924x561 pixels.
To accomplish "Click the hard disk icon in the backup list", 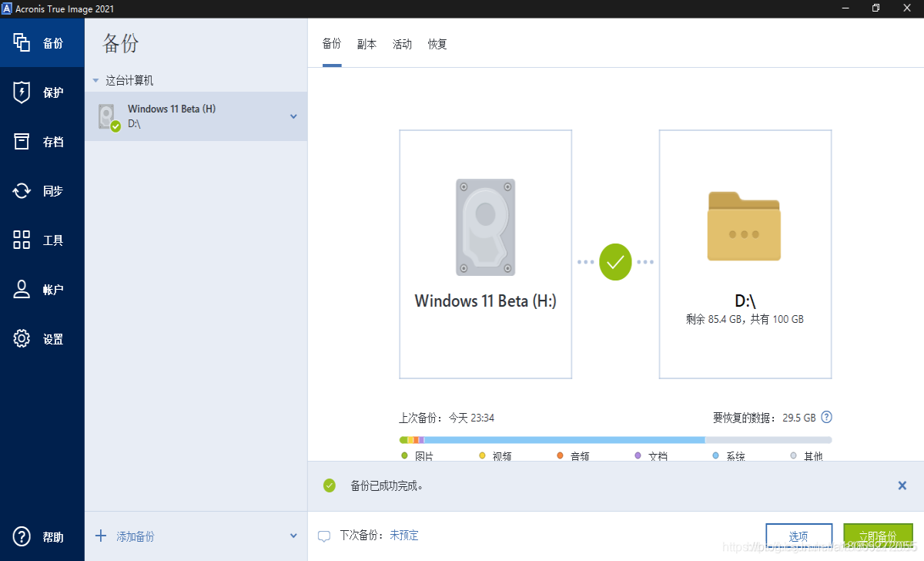I will (109, 117).
